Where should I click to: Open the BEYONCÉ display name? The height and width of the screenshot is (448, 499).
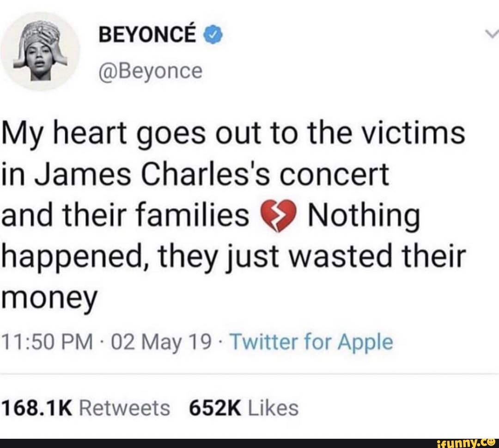pyautogui.click(x=147, y=35)
